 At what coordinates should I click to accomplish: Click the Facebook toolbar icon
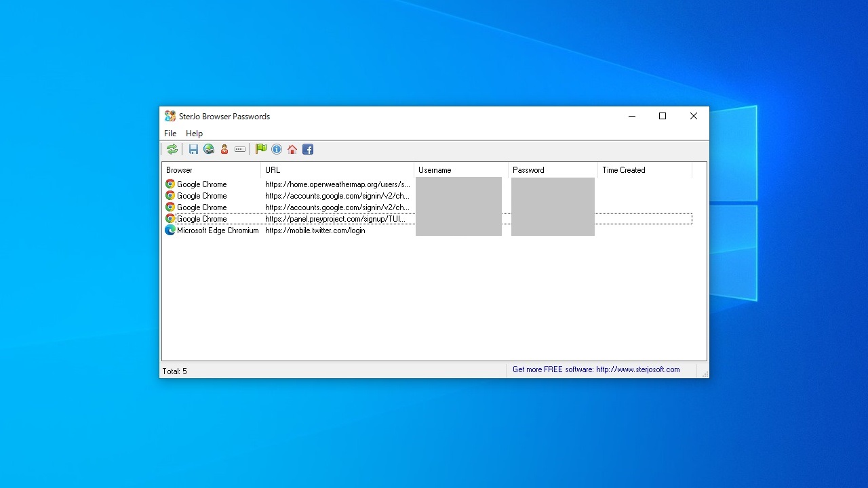pyautogui.click(x=308, y=149)
